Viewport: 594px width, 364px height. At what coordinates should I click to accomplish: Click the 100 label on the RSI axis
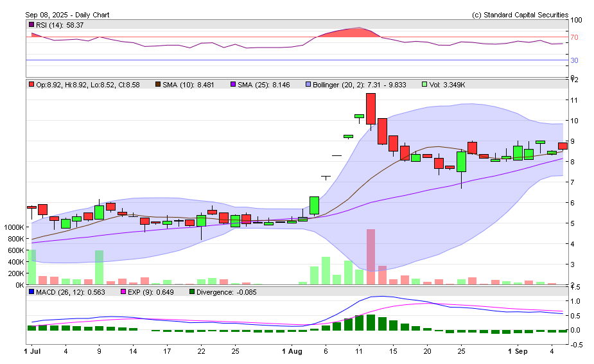(576, 20)
